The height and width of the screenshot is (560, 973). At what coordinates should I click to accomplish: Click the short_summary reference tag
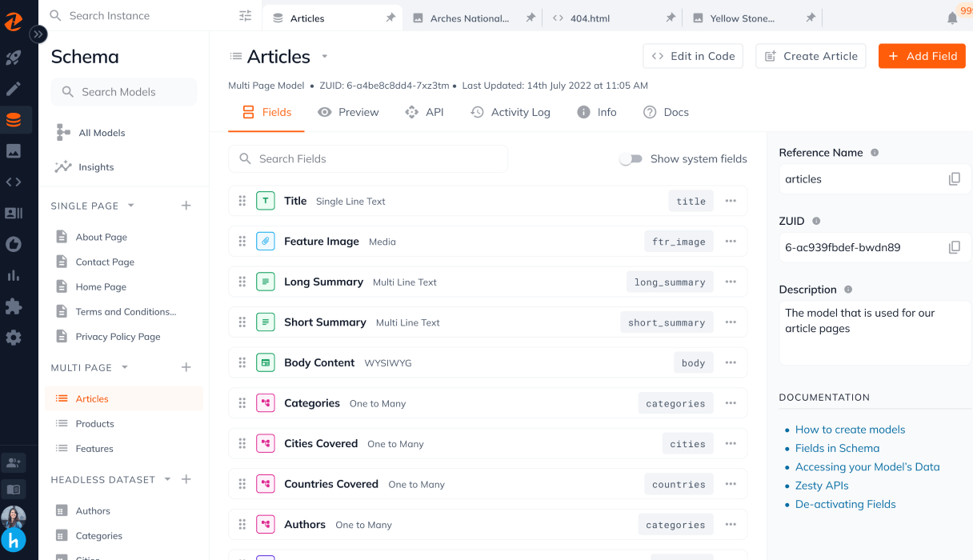click(x=667, y=322)
